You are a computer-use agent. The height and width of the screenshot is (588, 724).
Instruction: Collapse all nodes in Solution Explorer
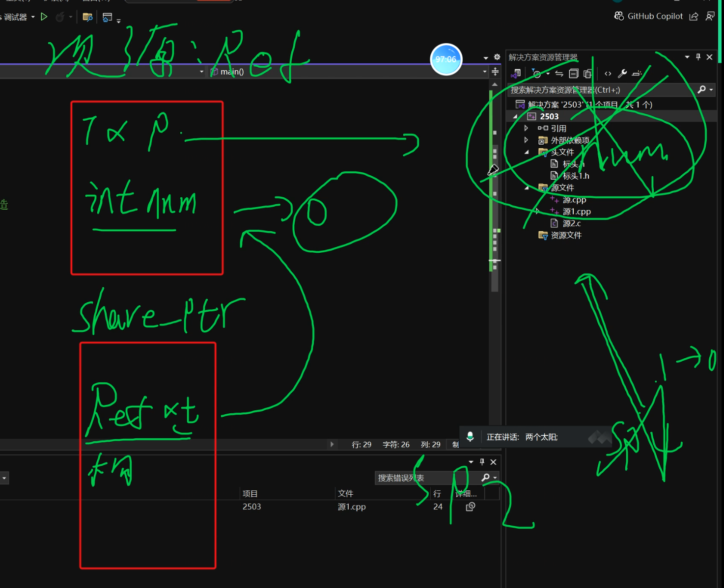[573, 74]
